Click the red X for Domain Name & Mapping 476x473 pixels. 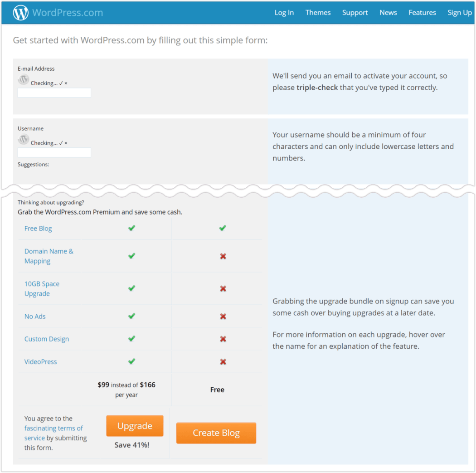click(223, 256)
